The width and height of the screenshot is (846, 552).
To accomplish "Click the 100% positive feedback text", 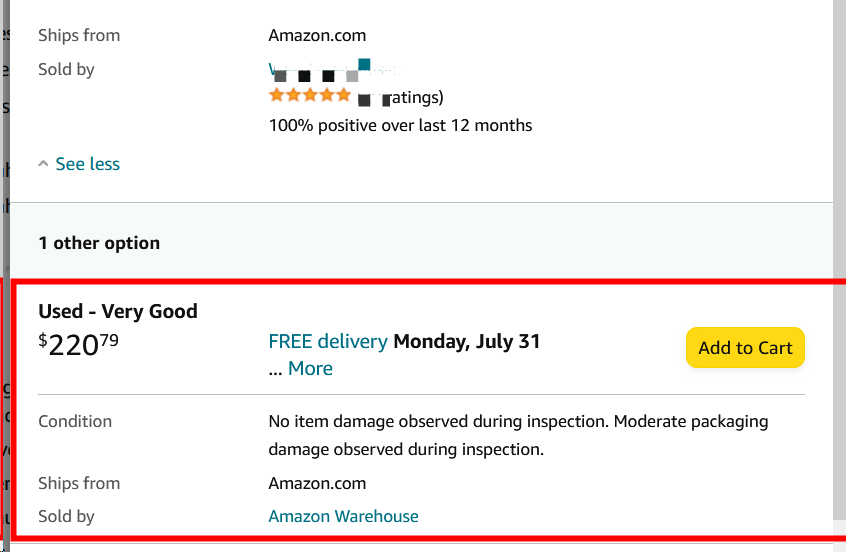I will coord(400,125).
